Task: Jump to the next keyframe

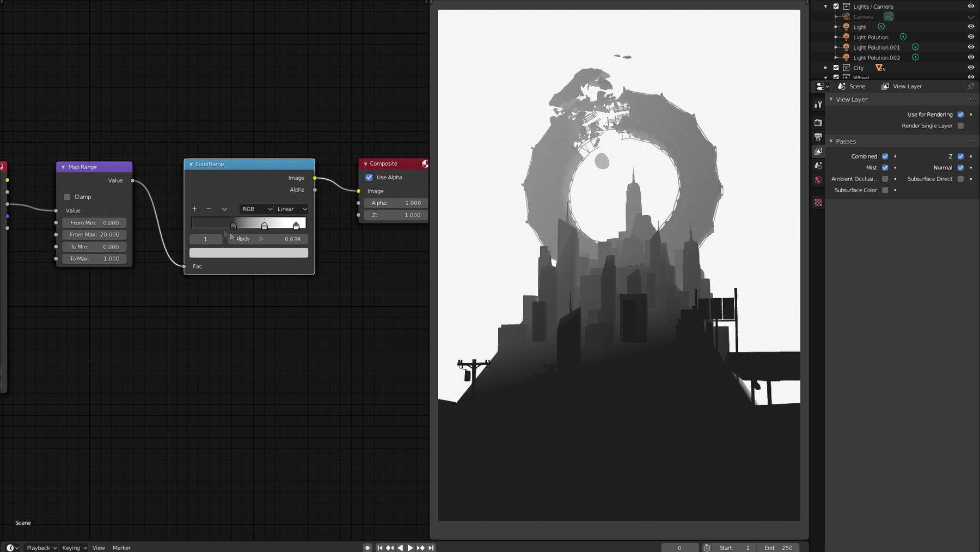Action: 420,548
